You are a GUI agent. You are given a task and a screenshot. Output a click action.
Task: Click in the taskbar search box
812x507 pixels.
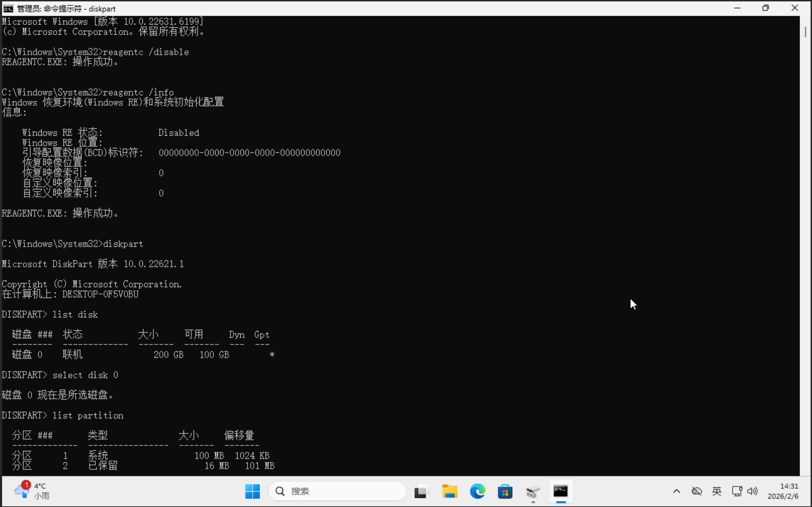tap(337, 491)
